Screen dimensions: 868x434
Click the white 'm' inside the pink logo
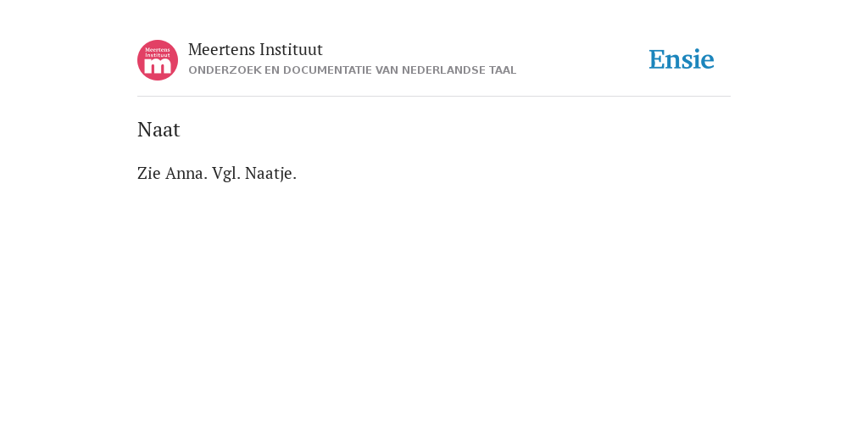pyautogui.click(x=158, y=66)
